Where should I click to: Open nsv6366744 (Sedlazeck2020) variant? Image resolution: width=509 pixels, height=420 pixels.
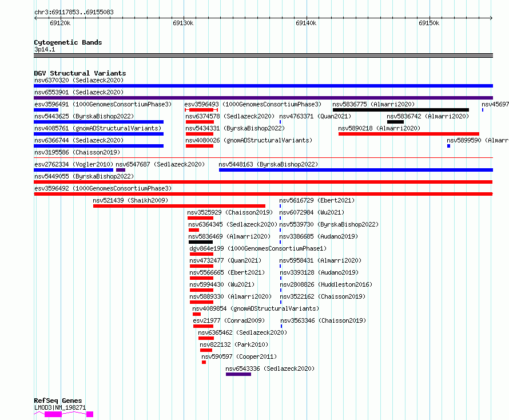[x=79, y=140]
